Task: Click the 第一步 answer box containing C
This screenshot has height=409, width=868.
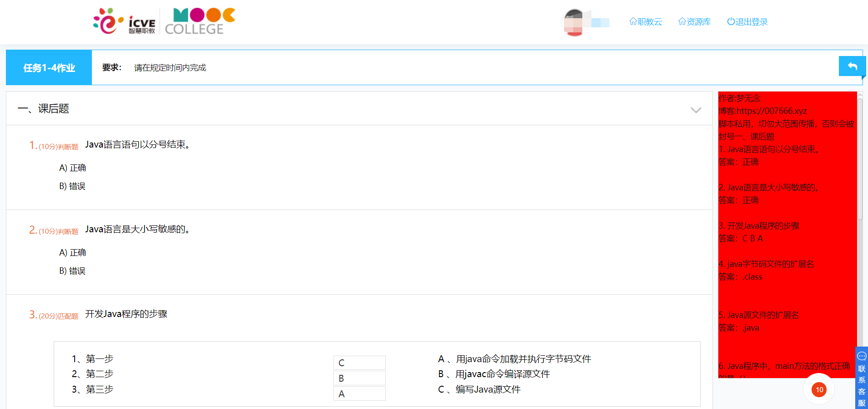Action: (x=359, y=363)
